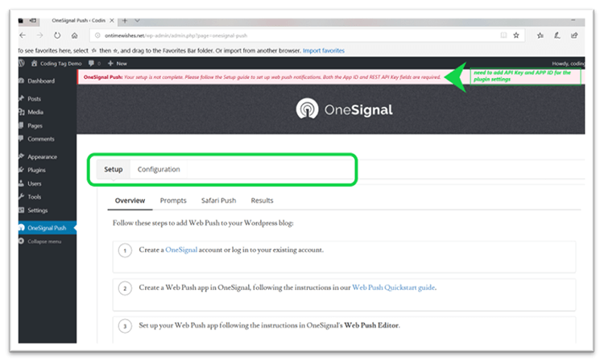Open the Users menu item
This screenshot has width=604, height=364.
pyautogui.click(x=35, y=184)
